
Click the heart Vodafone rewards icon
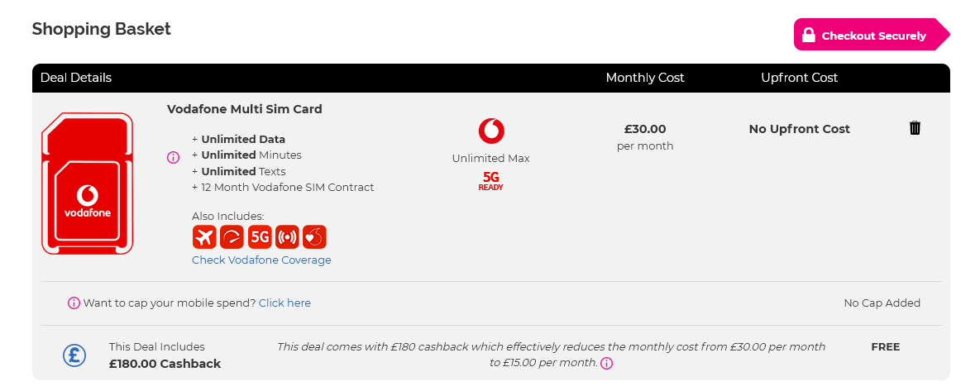314,237
